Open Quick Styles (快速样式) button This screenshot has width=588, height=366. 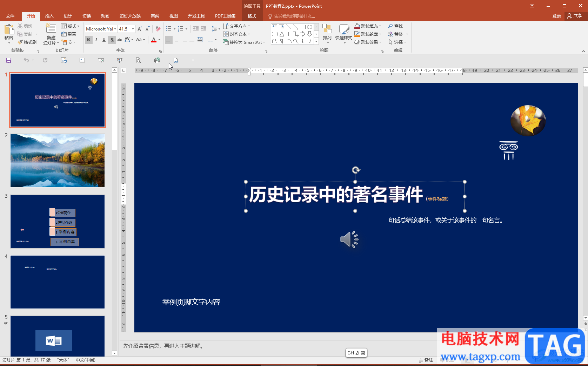343,34
